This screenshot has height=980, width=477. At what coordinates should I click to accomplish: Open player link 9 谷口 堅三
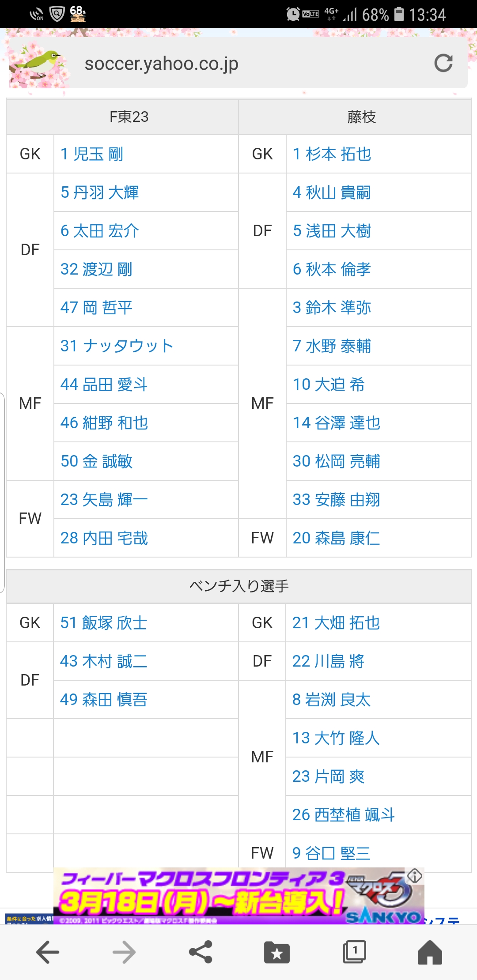tap(331, 853)
